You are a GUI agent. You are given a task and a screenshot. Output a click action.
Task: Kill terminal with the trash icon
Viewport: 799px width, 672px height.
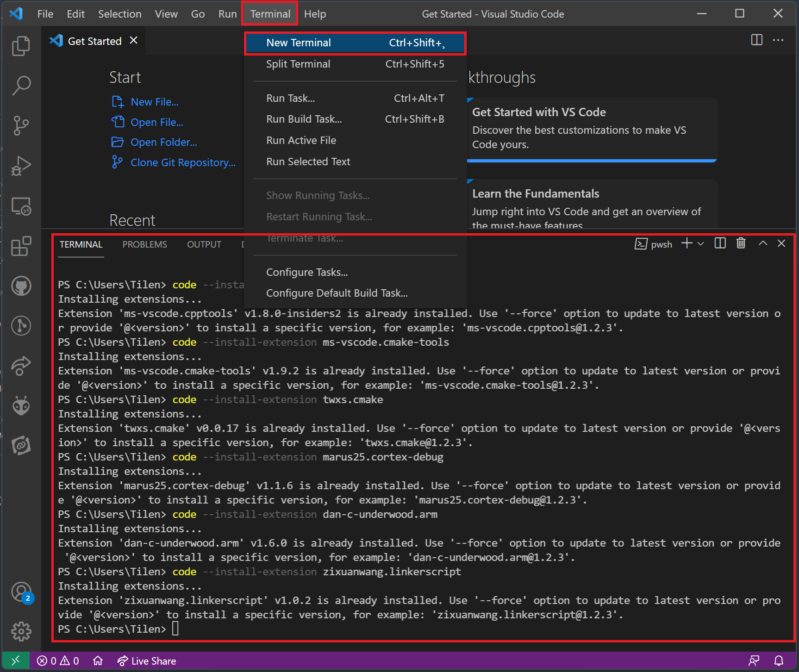741,243
